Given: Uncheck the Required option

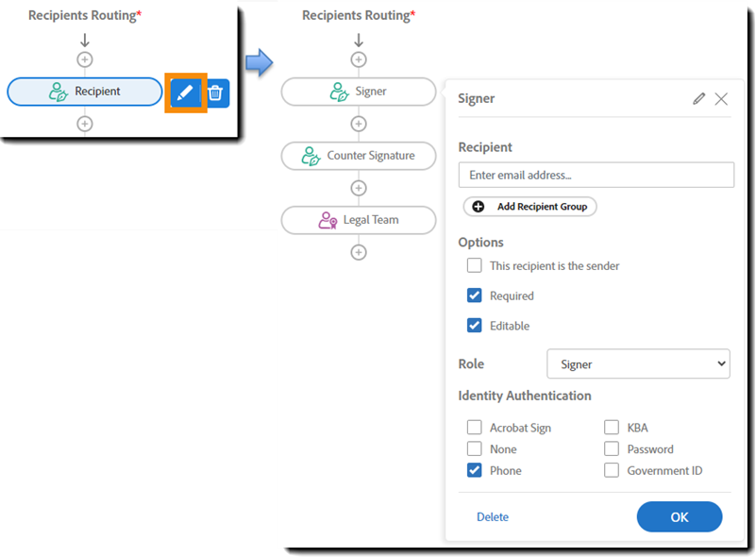Looking at the screenshot, I should pos(474,295).
